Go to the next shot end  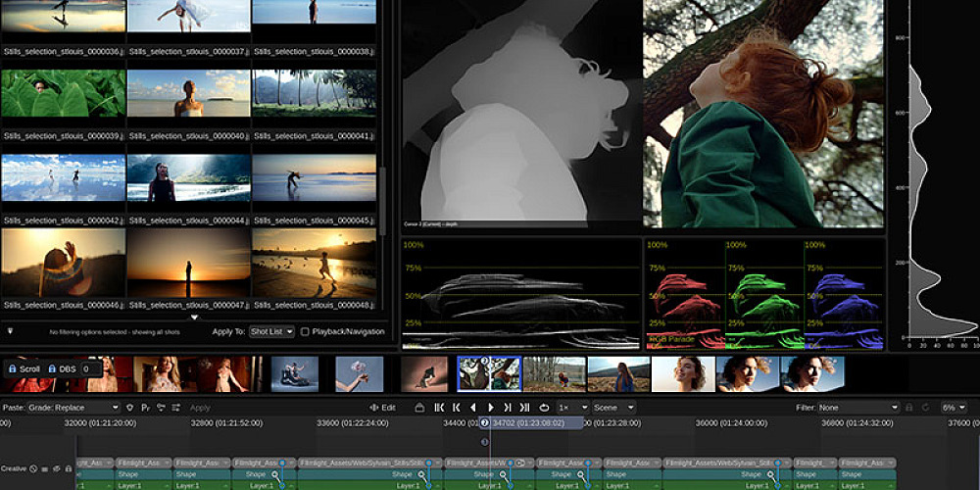pyautogui.click(x=508, y=408)
